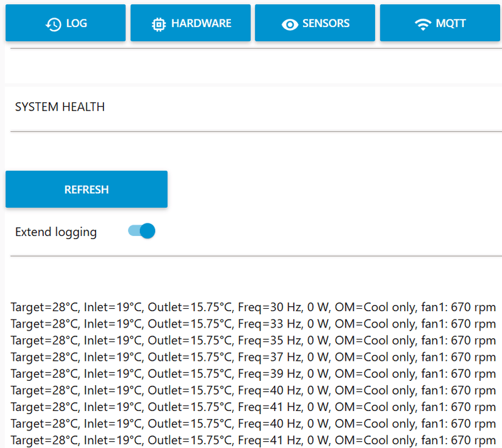Switch to the HARDWARE tab
The width and height of the screenshot is (502, 448).
click(191, 23)
